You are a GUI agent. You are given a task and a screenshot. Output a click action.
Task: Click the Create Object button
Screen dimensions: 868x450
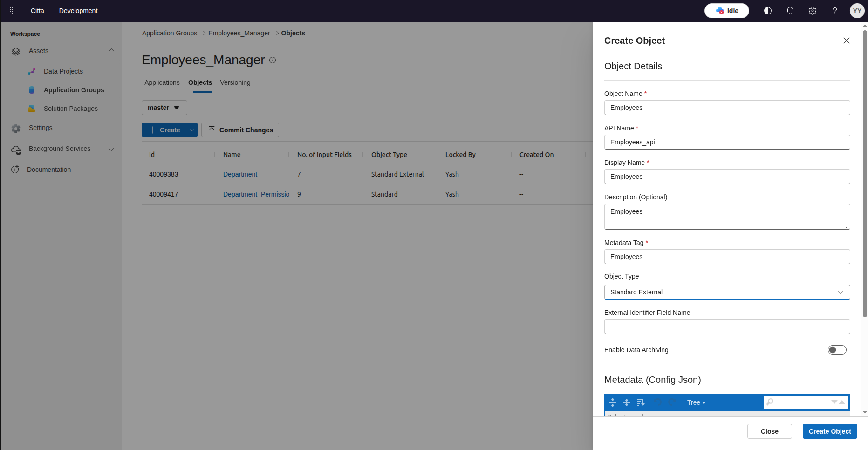coord(829,431)
